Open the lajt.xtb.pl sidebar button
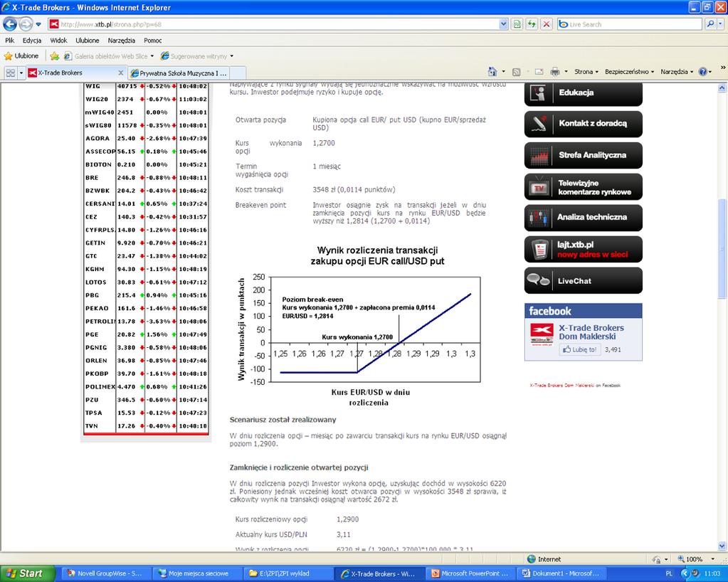The width and height of the screenshot is (728, 582). [583, 249]
